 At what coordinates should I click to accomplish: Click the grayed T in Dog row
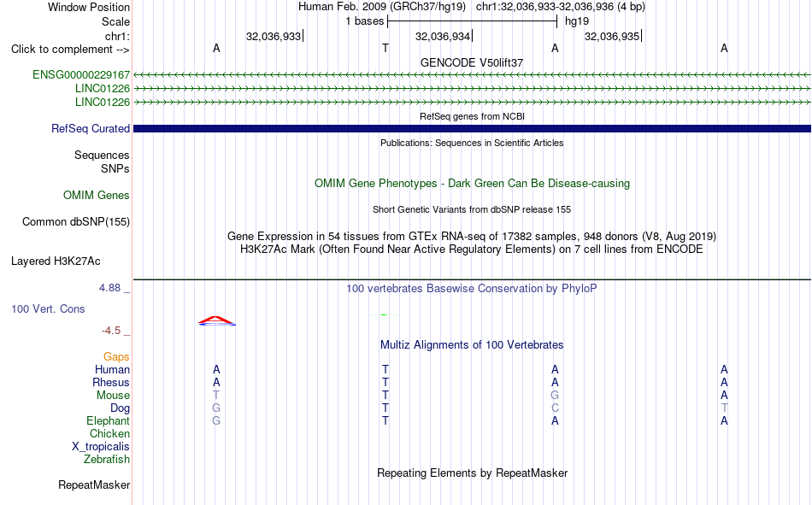tap(724, 408)
